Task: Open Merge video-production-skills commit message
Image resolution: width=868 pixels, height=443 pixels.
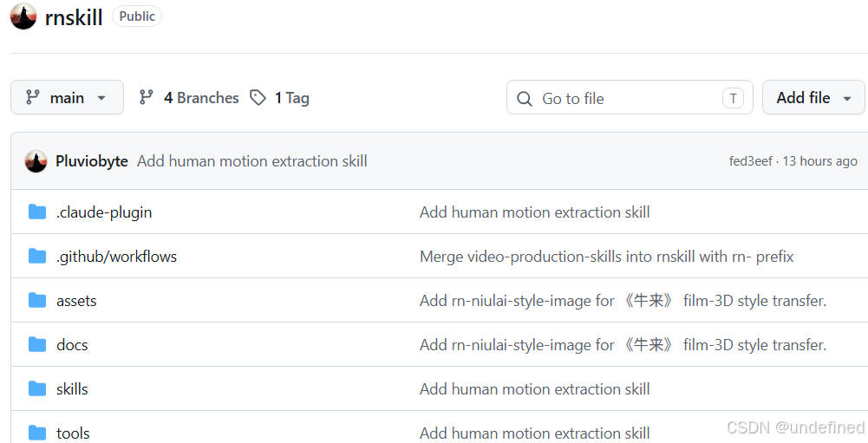Action: (607, 257)
